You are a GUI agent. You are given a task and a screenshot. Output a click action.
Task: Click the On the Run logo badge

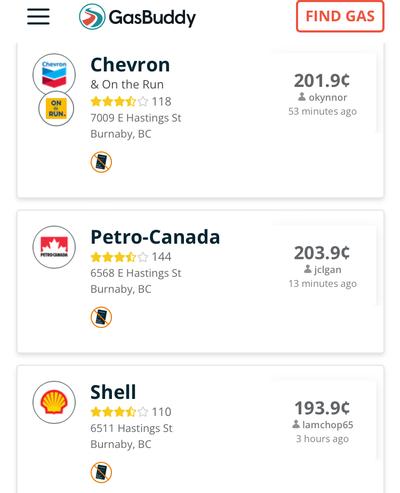[x=56, y=108]
